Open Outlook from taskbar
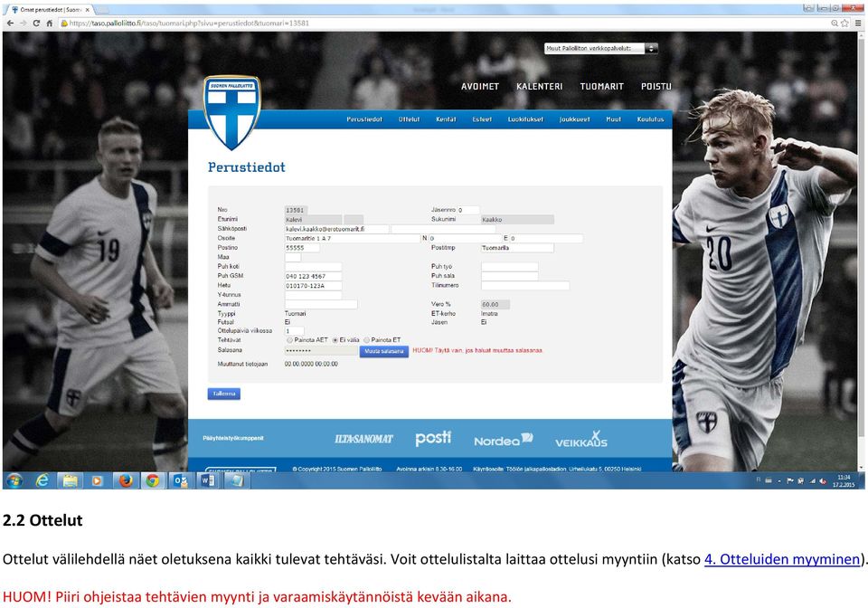The width and height of the screenshot is (868, 608). (x=181, y=480)
